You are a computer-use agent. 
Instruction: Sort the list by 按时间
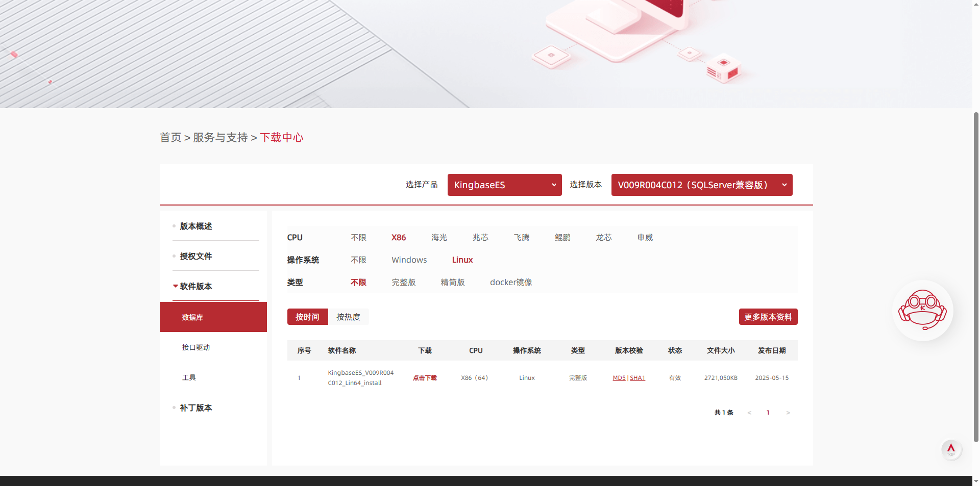pyautogui.click(x=307, y=317)
